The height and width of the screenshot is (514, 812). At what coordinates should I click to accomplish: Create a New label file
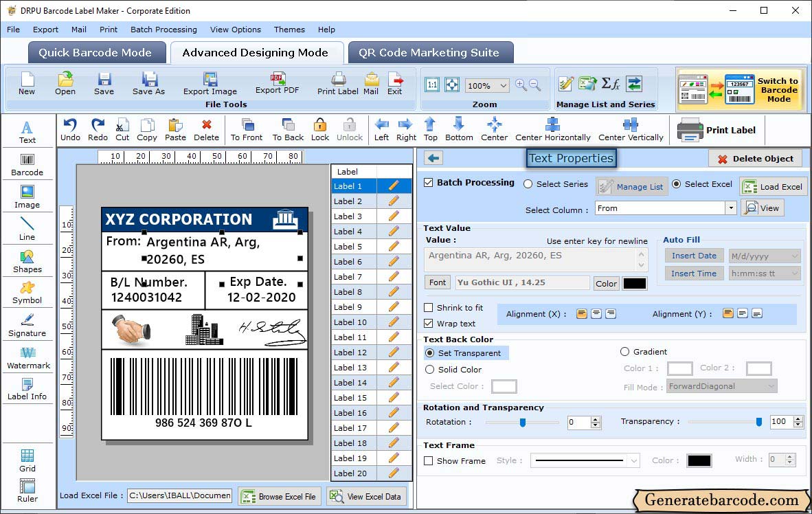tap(26, 84)
